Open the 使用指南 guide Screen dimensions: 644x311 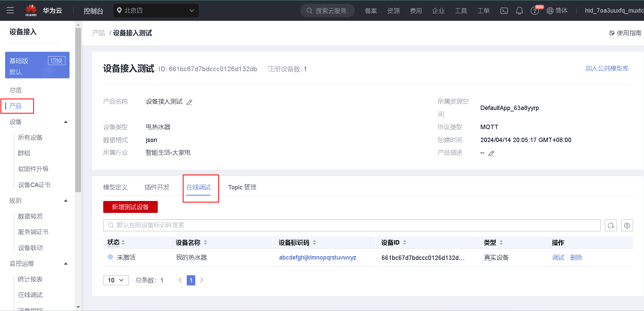(x=625, y=33)
